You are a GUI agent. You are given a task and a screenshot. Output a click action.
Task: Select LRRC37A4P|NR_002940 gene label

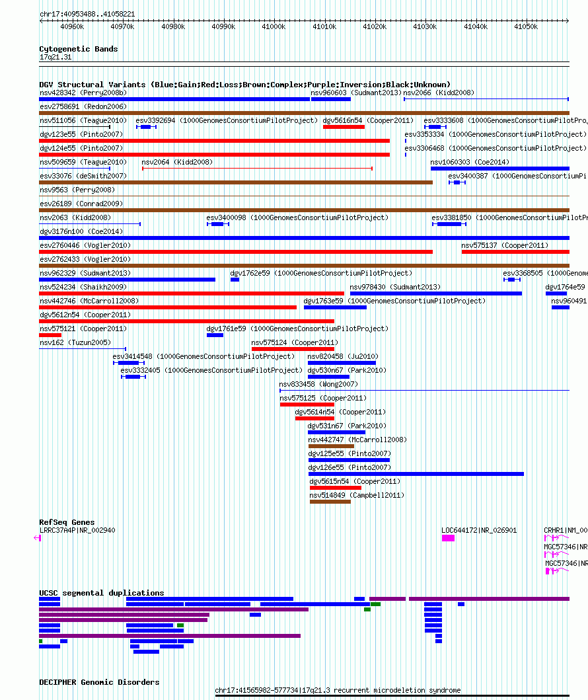(x=77, y=530)
